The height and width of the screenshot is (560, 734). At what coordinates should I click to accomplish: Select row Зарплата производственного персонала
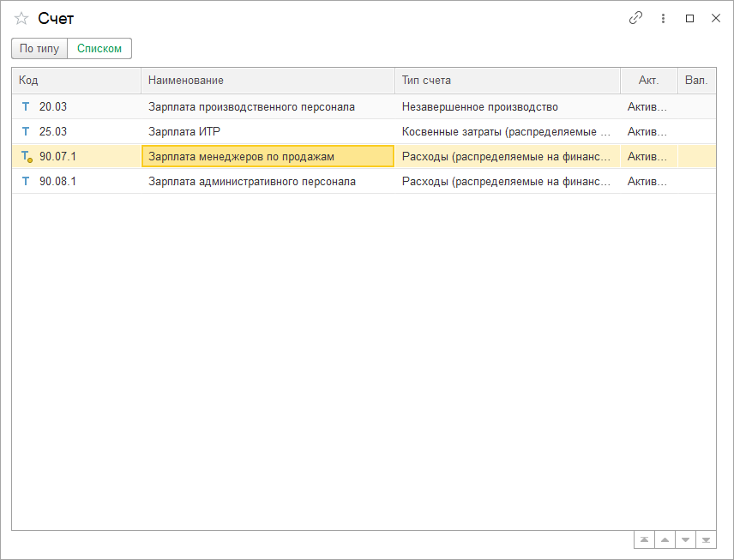[251, 107]
